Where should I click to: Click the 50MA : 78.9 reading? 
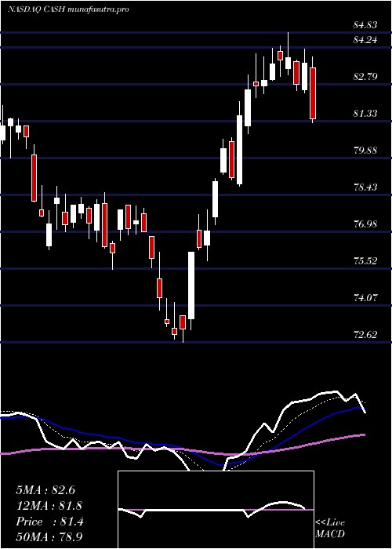click(49, 537)
